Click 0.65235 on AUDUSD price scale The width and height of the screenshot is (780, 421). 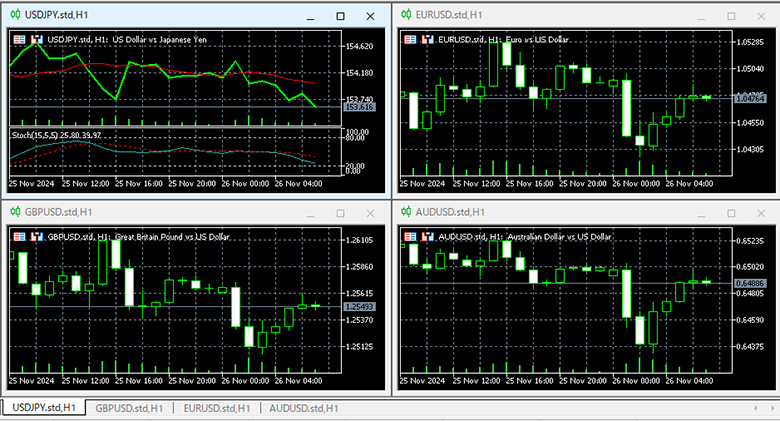[750, 241]
